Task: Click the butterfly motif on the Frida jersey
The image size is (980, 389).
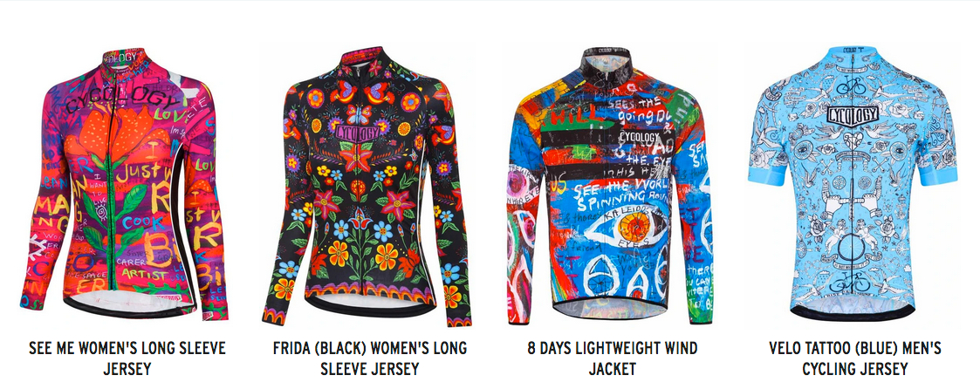Action: coord(360,113)
